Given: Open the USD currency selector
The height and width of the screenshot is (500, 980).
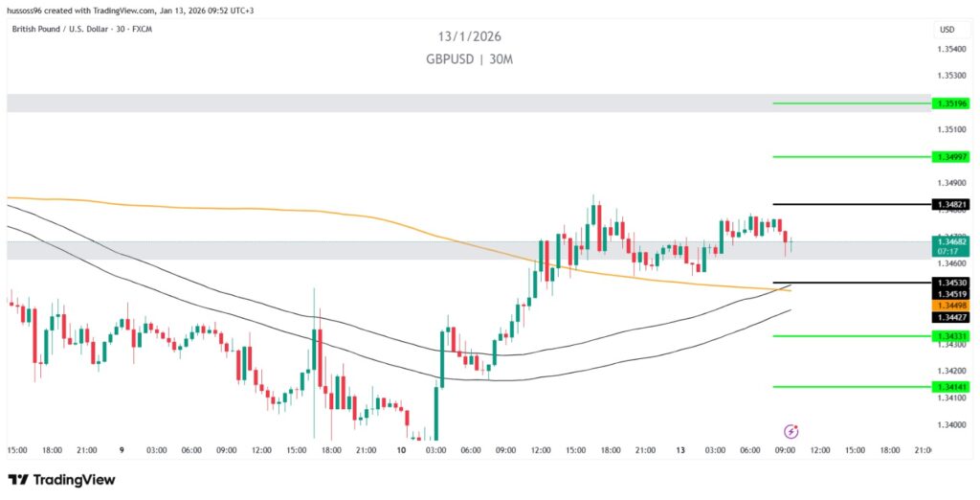Looking at the screenshot, I should tap(947, 30).
